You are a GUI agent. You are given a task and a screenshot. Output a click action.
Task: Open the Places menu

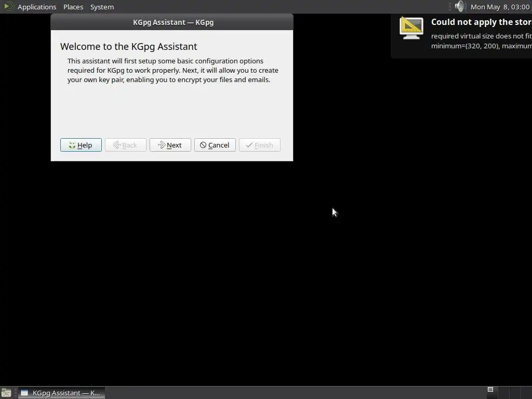point(73,7)
